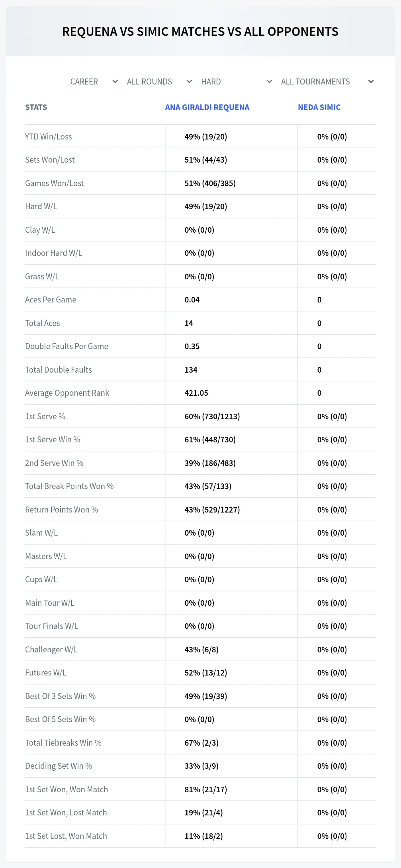Click the Deciding Set Win % label

(59, 766)
